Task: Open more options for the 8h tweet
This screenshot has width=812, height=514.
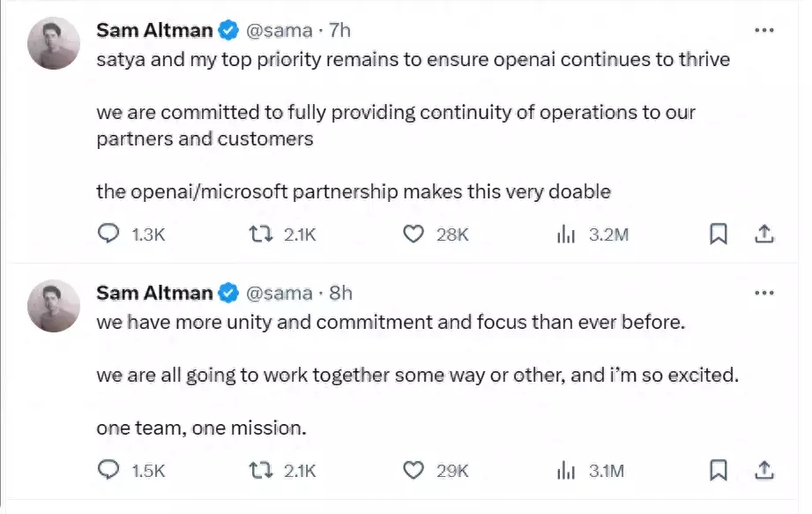Action: coord(764,293)
